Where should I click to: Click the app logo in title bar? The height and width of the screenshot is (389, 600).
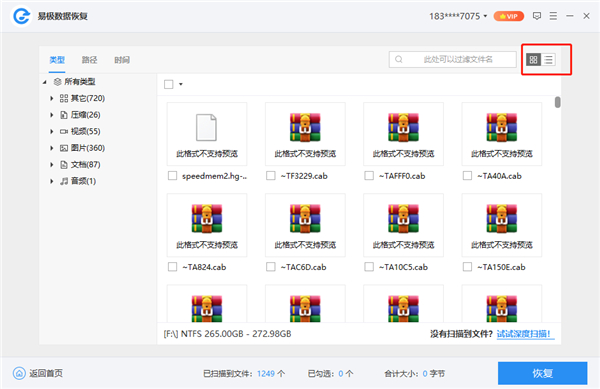point(22,16)
